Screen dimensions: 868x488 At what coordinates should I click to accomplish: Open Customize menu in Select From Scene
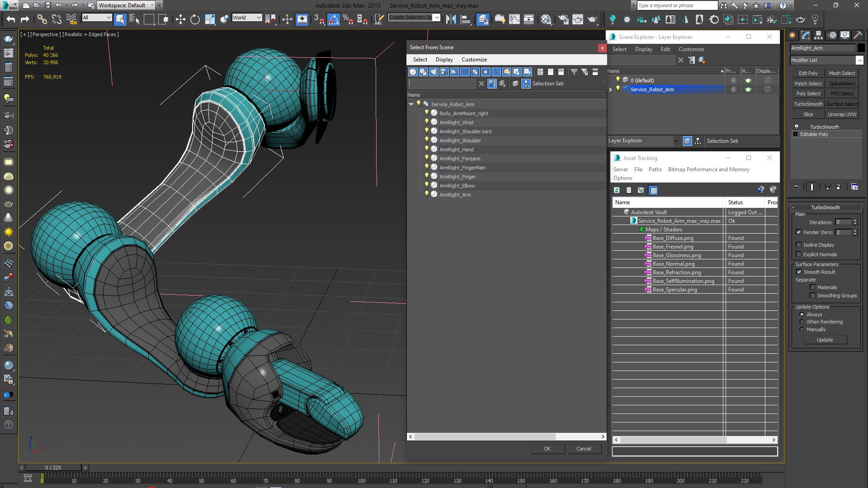click(x=474, y=60)
